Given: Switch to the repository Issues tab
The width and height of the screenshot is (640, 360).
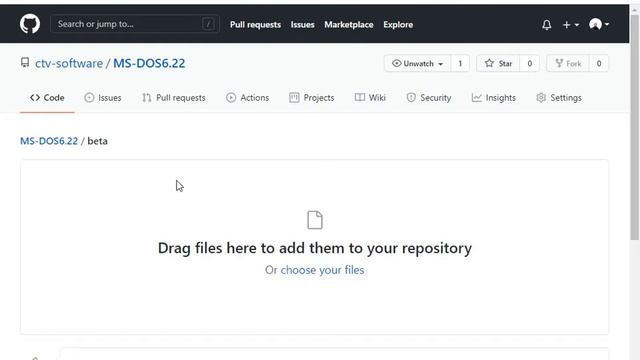Looking at the screenshot, I should click(103, 98).
